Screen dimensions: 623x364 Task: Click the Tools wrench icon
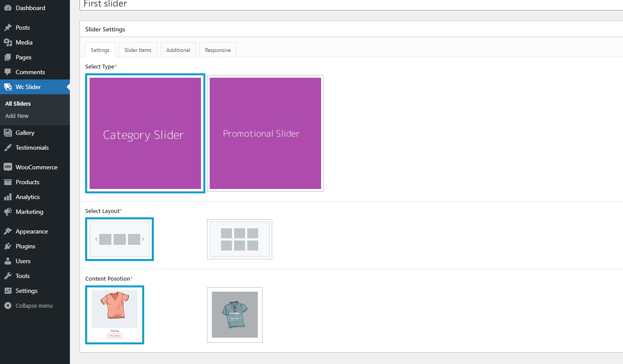8,276
